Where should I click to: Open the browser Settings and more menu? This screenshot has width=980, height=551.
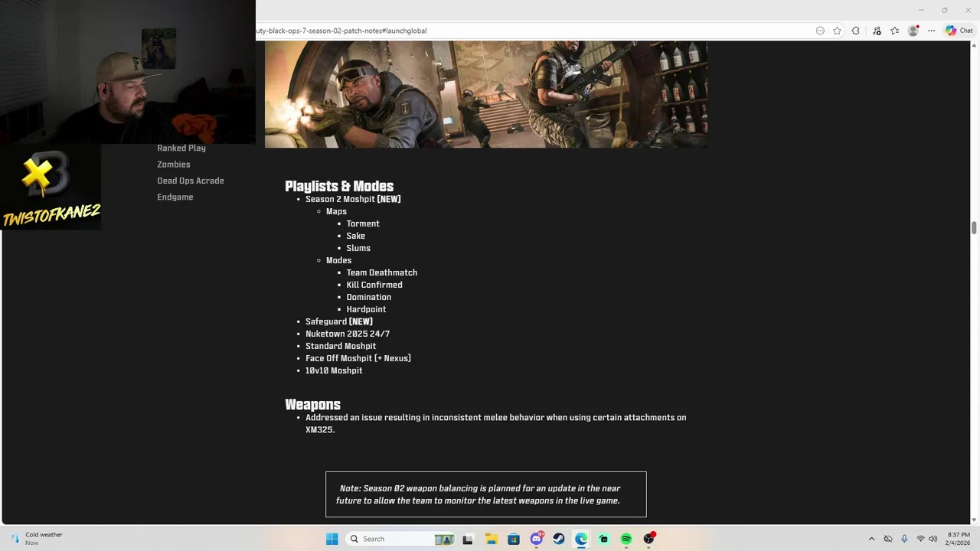click(931, 31)
